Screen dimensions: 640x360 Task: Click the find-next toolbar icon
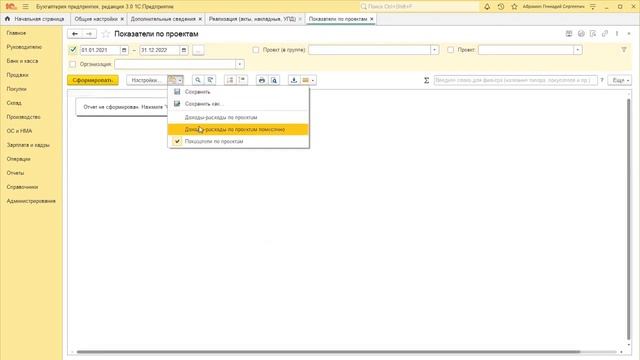click(210, 80)
